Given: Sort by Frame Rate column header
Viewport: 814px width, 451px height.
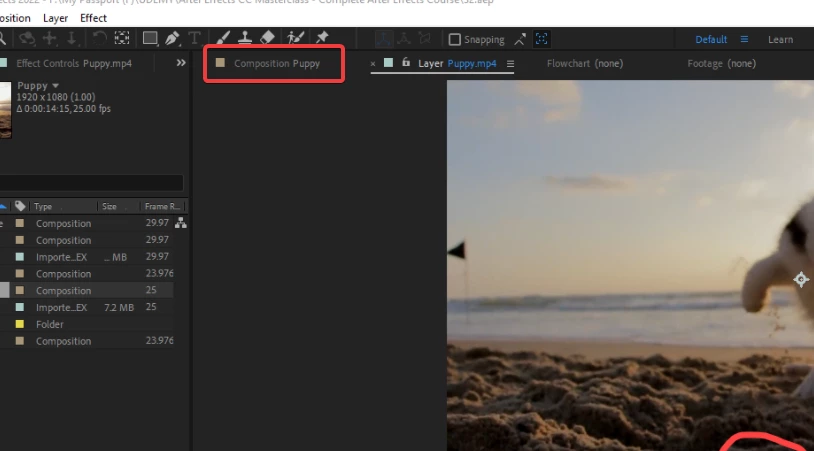Looking at the screenshot, I should (x=162, y=207).
